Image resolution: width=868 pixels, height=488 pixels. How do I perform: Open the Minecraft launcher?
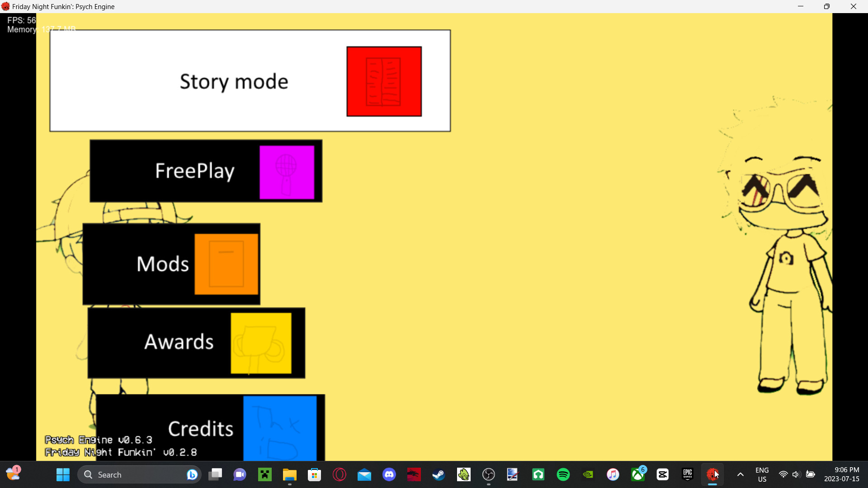[x=264, y=474]
